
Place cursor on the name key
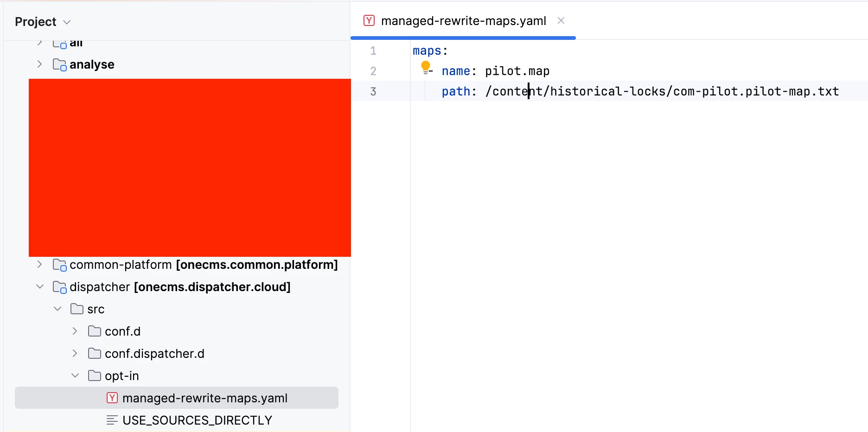(x=456, y=71)
